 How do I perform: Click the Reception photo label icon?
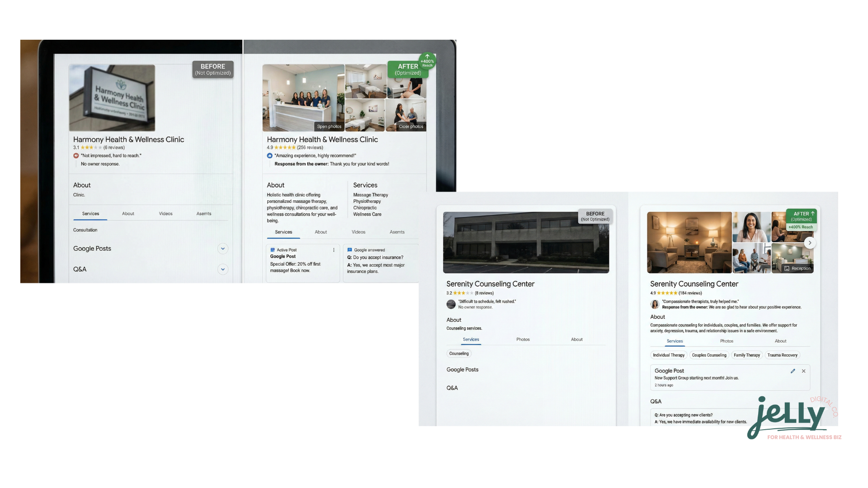pos(788,268)
